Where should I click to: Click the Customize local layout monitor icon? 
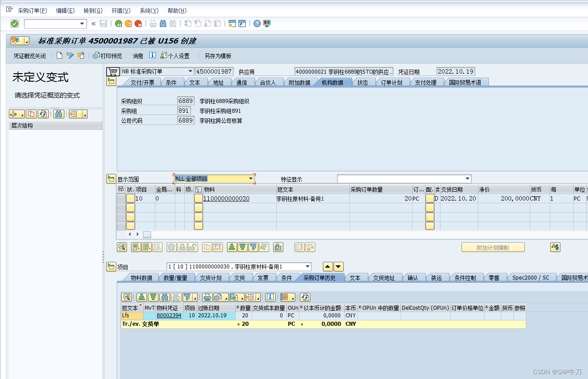[x=266, y=24]
